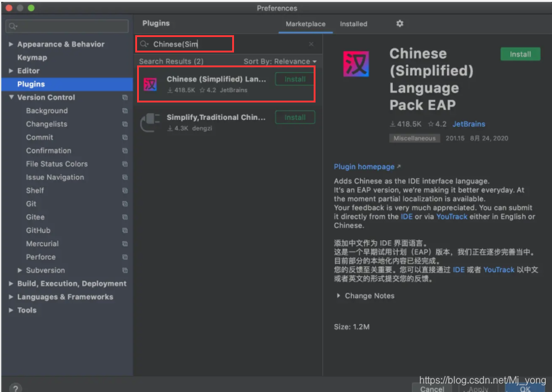552x392 pixels.
Task: Click the Cancel button
Action: 432,388
